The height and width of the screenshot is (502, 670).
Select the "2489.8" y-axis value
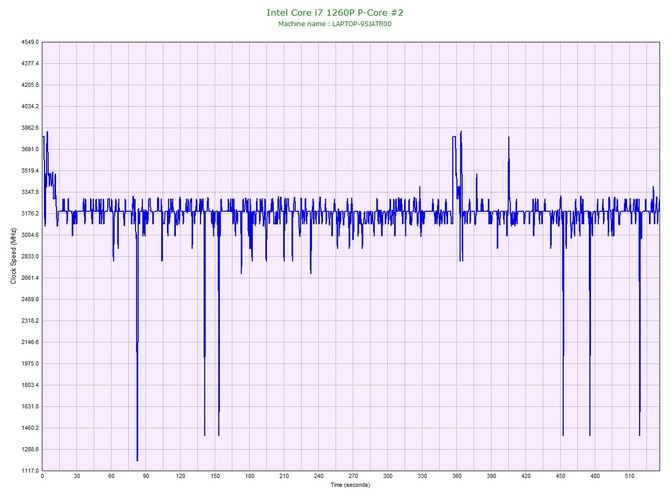tap(30, 299)
